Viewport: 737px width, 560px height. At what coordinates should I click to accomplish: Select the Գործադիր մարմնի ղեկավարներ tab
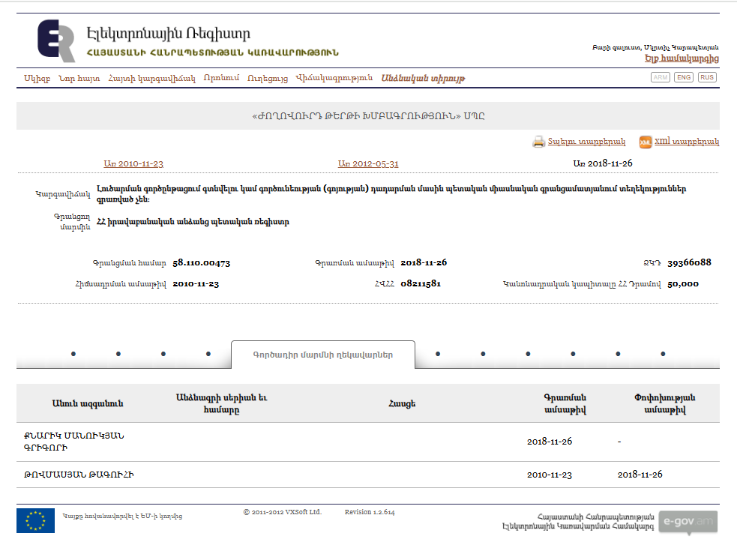(x=322, y=355)
